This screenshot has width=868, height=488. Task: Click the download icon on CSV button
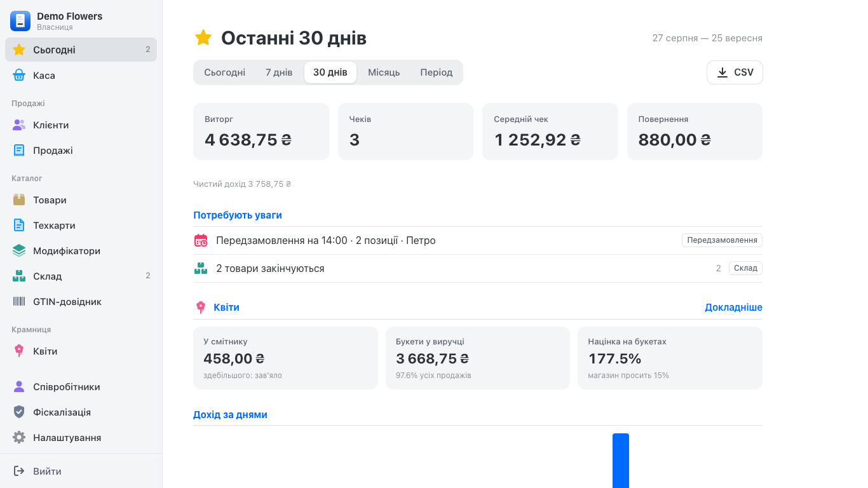click(x=722, y=72)
